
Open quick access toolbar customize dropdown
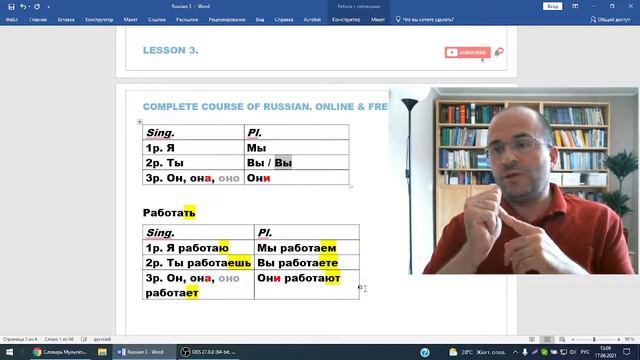[x=49, y=7]
